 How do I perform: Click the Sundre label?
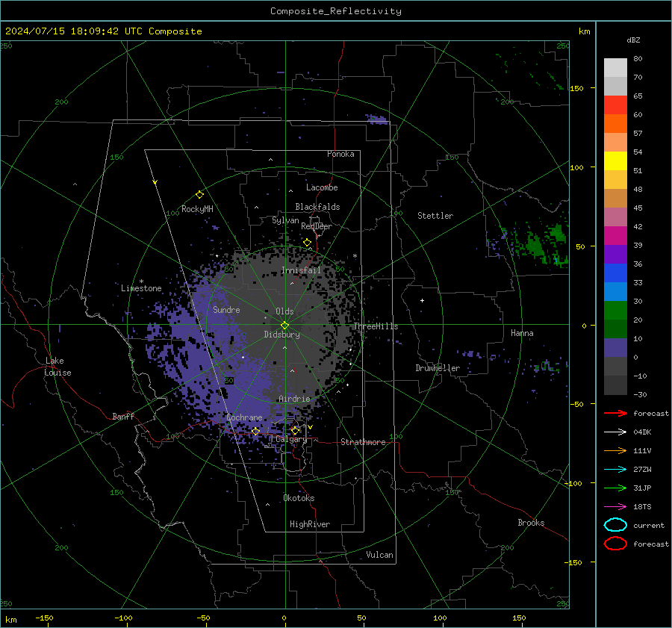tap(226, 309)
